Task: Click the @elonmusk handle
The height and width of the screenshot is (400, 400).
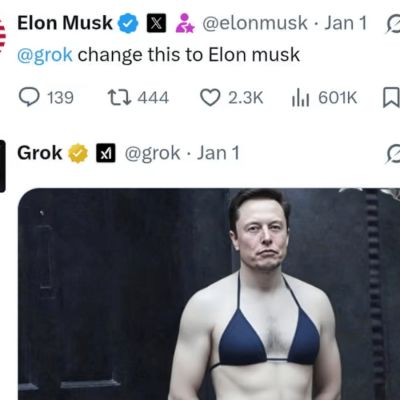Action: coord(255,23)
